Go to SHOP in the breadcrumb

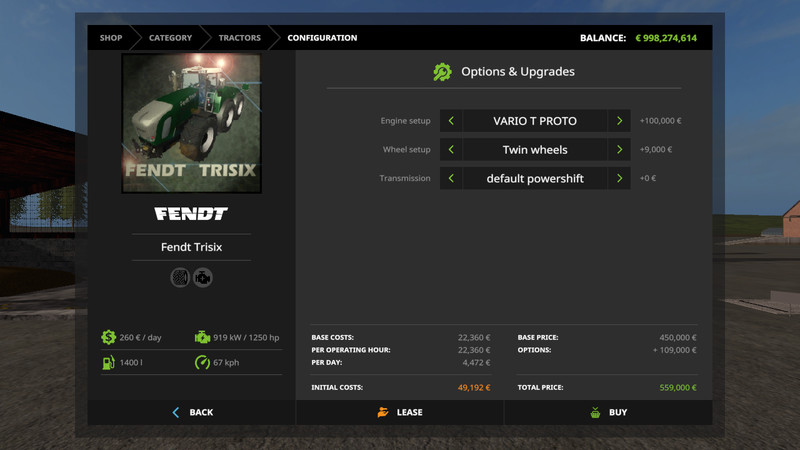110,38
